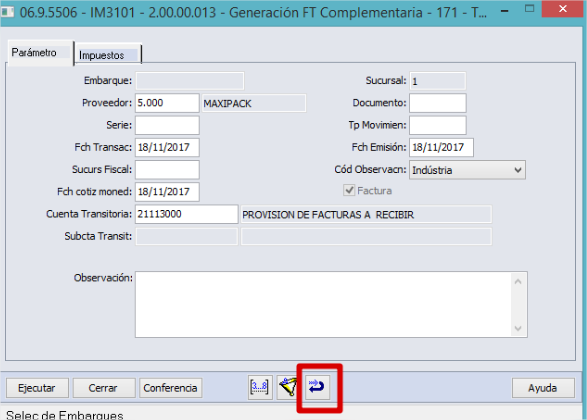
Task: Click the Fch cotiz moned field
Action: (167, 192)
